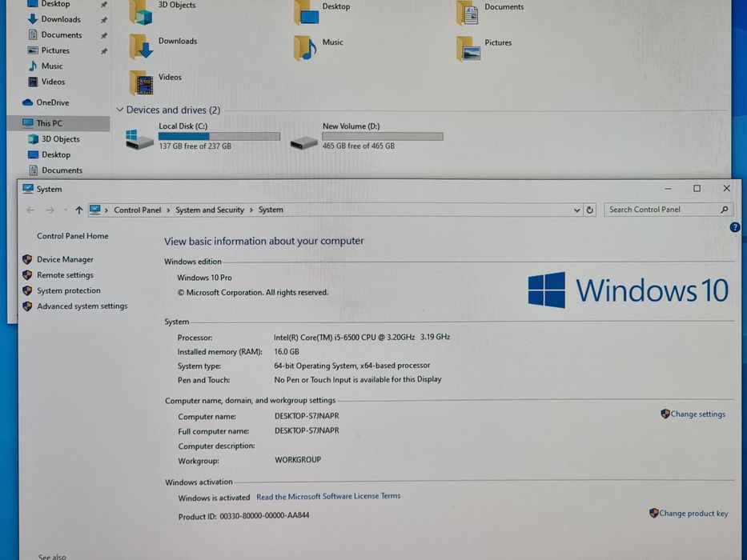This screenshot has height=560, width=747.
Task: Open the Music folder icon in the Folders grid
Action: 305,48
